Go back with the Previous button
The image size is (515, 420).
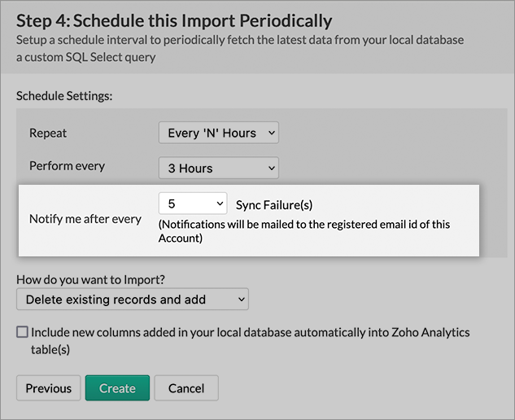(48, 388)
